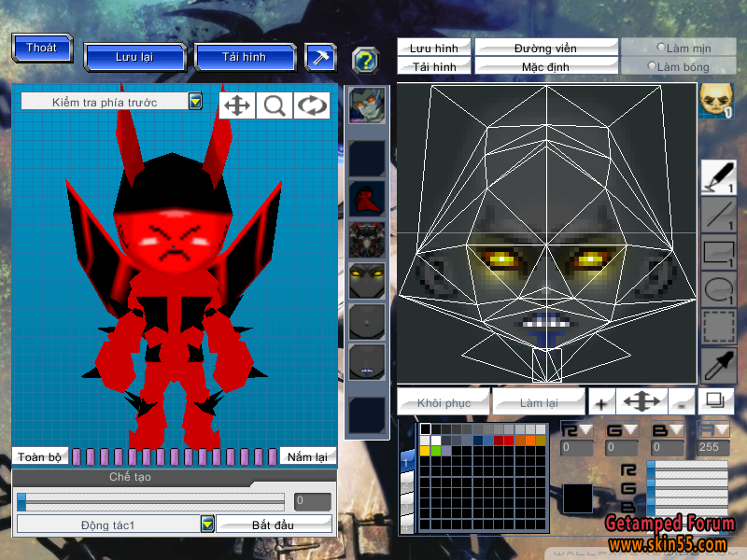747x560 pixels.
Task: Click the Bắt đầu start button
Action: click(x=274, y=525)
